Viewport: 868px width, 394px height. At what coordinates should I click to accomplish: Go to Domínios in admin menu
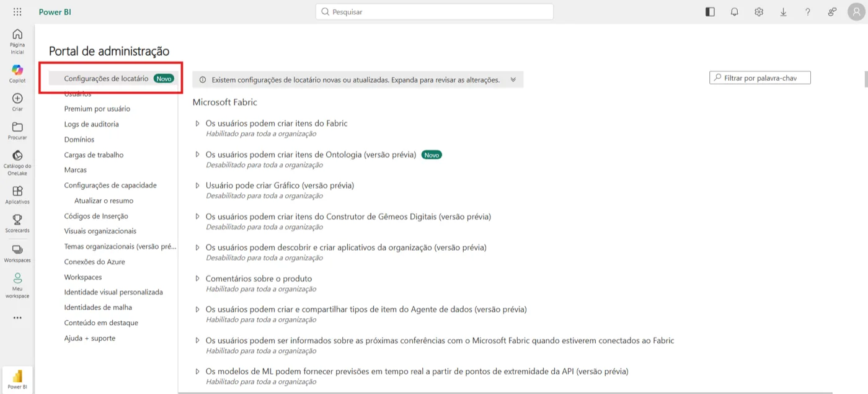tap(79, 140)
